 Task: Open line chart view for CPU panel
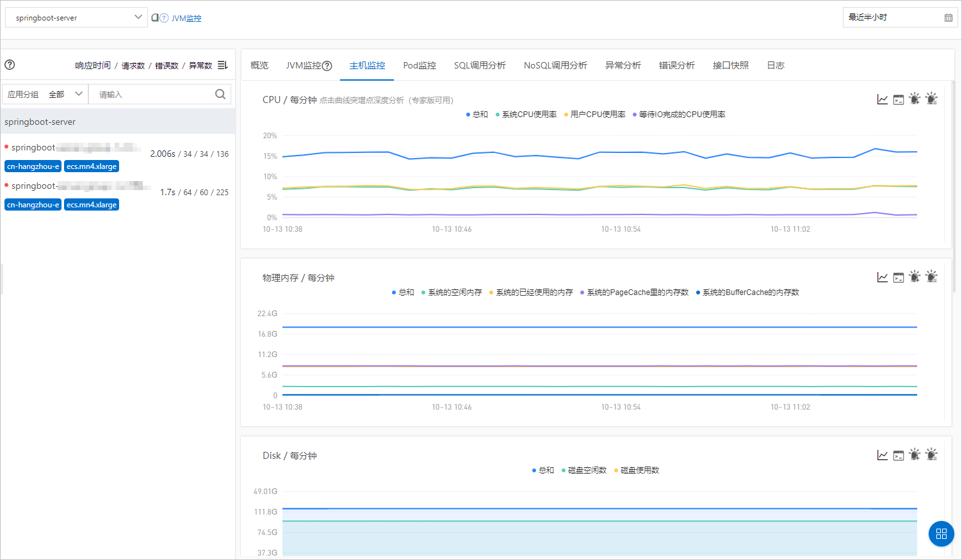(883, 99)
